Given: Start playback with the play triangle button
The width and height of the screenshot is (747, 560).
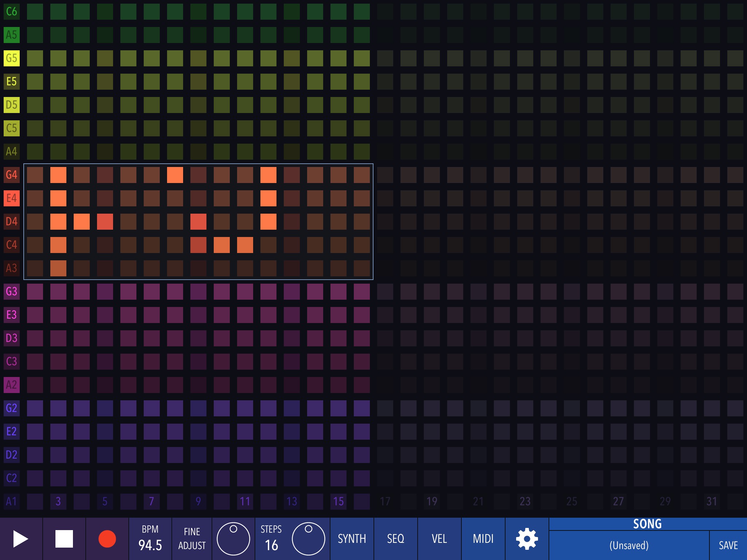Looking at the screenshot, I should click(x=21, y=539).
